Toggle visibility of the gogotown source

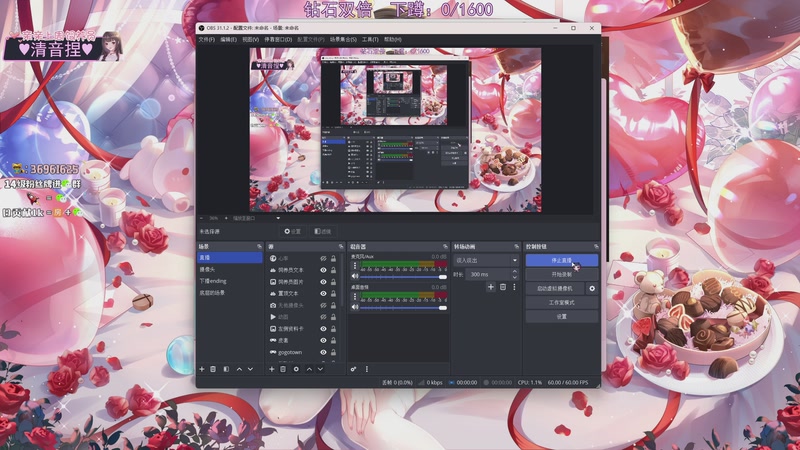coord(323,353)
